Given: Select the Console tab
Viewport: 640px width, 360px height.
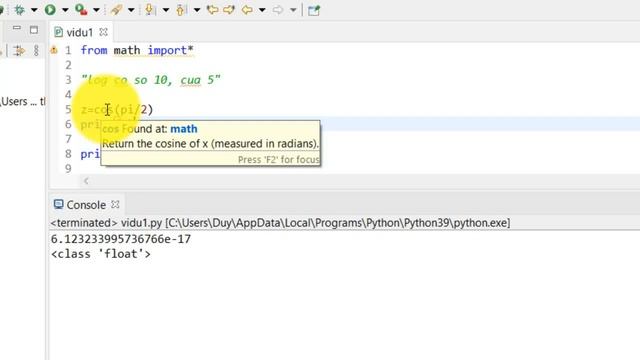Looking at the screenshot, I should tap(86, 205).
